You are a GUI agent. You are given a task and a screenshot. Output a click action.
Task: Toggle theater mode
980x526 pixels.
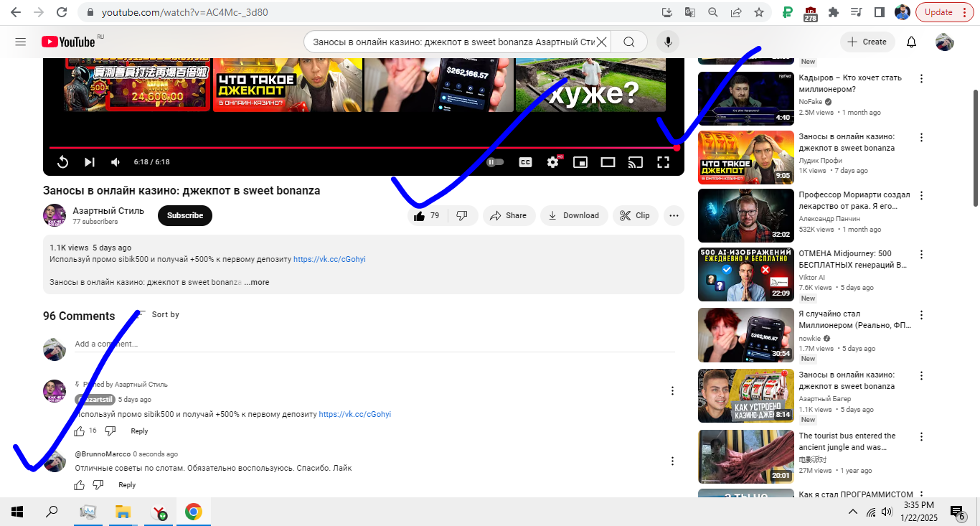(608, 162)
